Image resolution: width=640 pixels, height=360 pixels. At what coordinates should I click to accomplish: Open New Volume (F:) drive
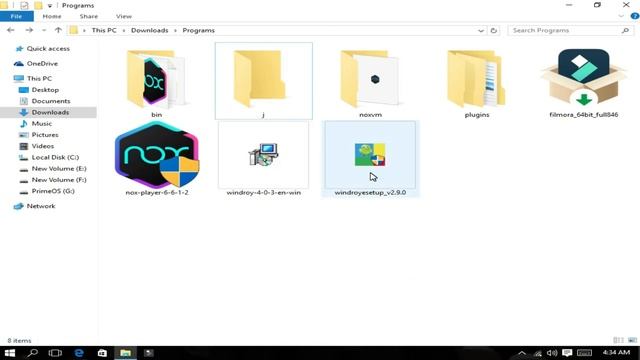coord(59,180)
